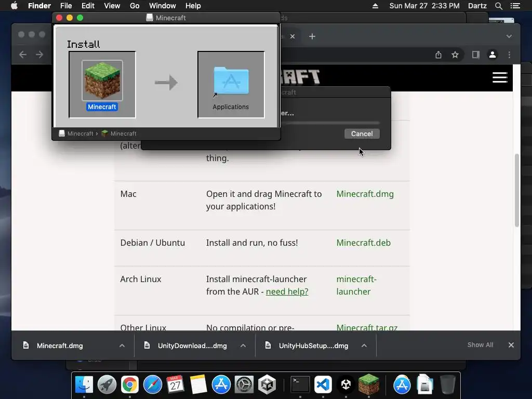Click the Minecraft.dmg download link
This screenshot has height=399, width=532.
click(365, 194)
